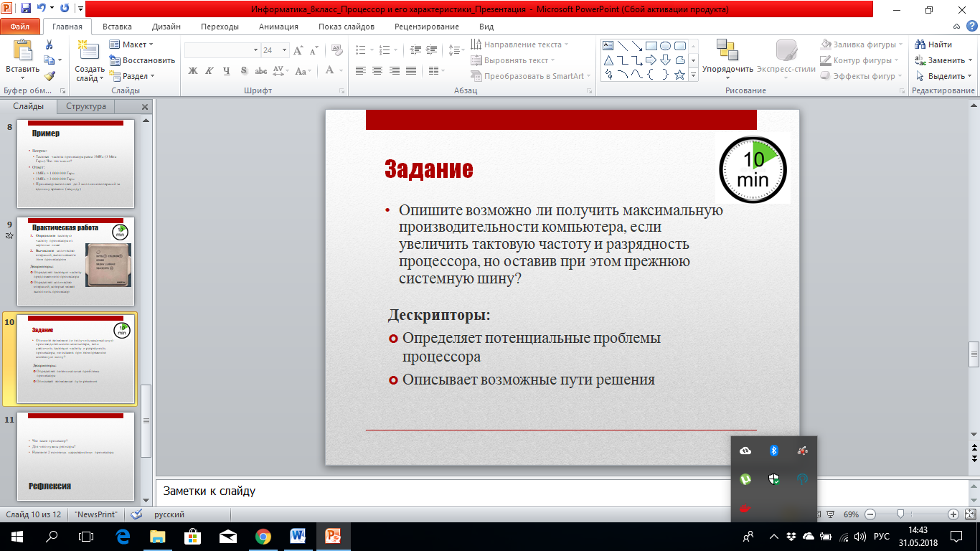Viewport: 980px width, 551px height.
Task: Toggle italic formatting (К)
Action: 209,70
